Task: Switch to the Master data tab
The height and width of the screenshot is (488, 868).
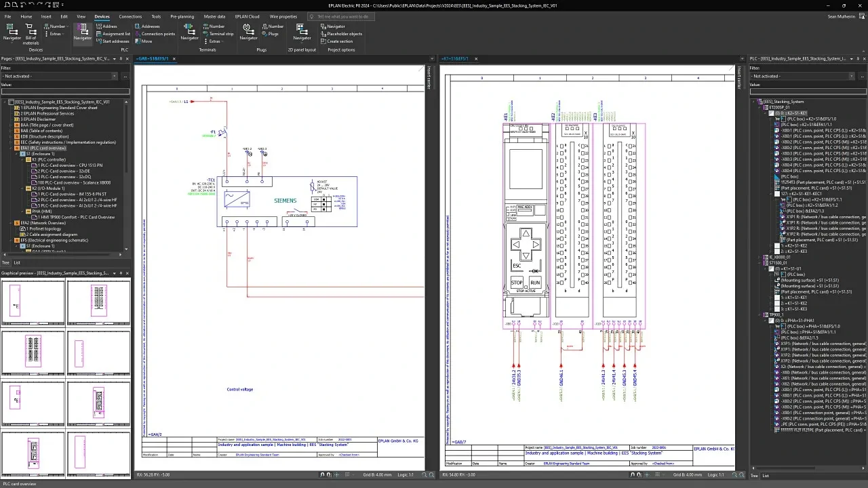Action: click(214, 16)
